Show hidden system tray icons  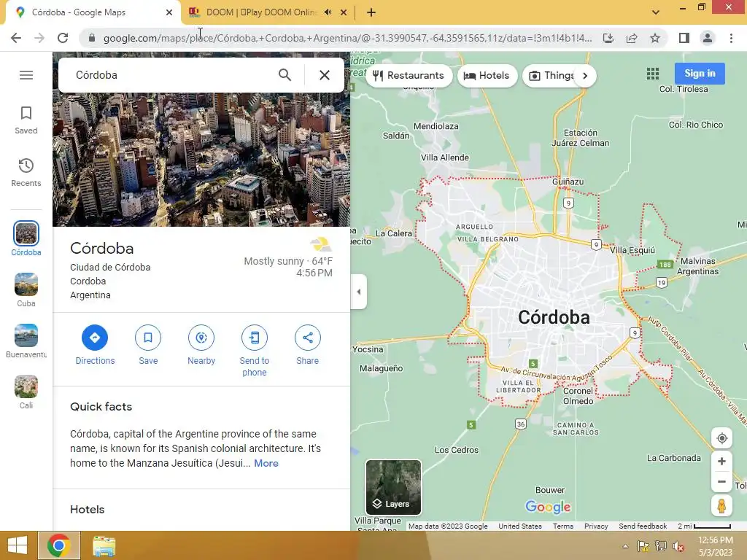[625, 546]
